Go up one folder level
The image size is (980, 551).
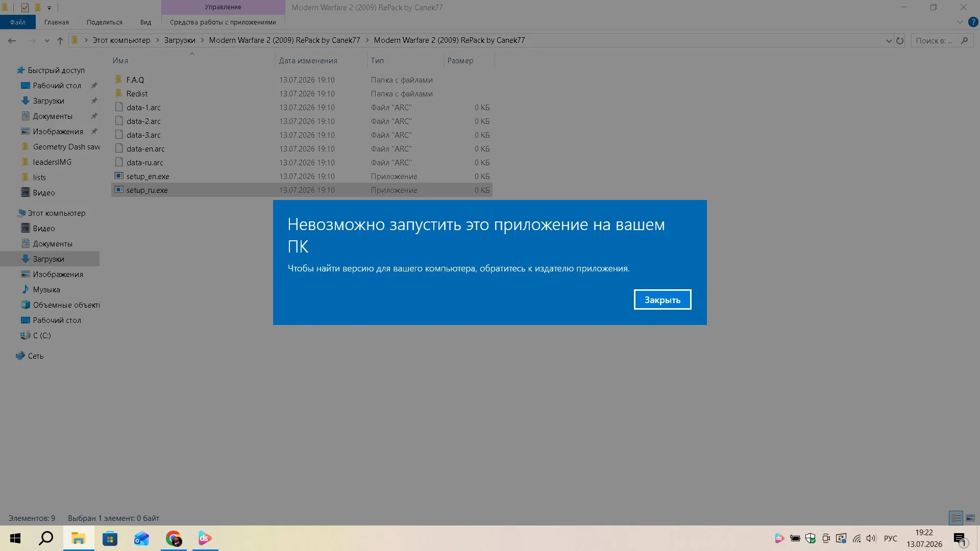click(x=60, y=40)
